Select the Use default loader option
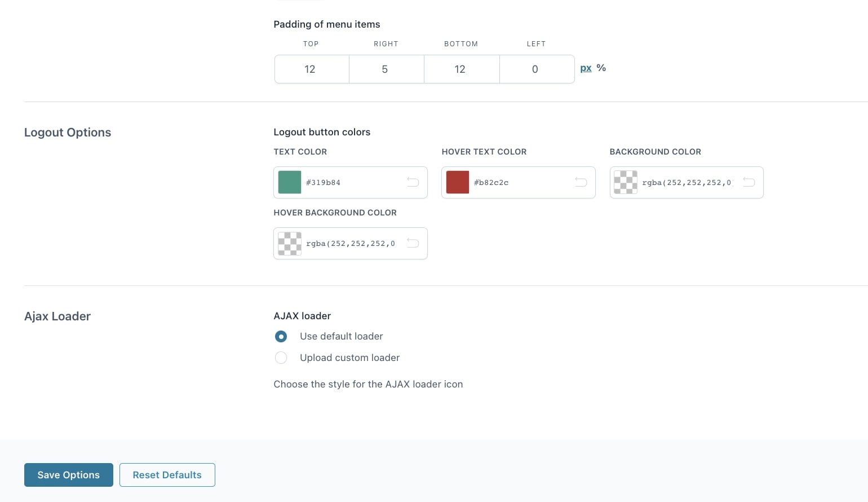The height and width of the screenshot is (502, 868). coord(281,337)
